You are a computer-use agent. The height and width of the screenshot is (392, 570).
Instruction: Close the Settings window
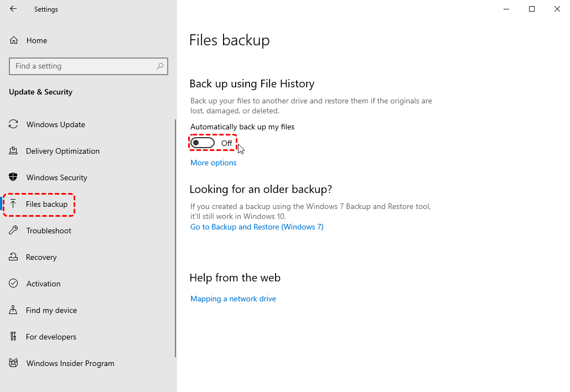[x=557, y=9]
